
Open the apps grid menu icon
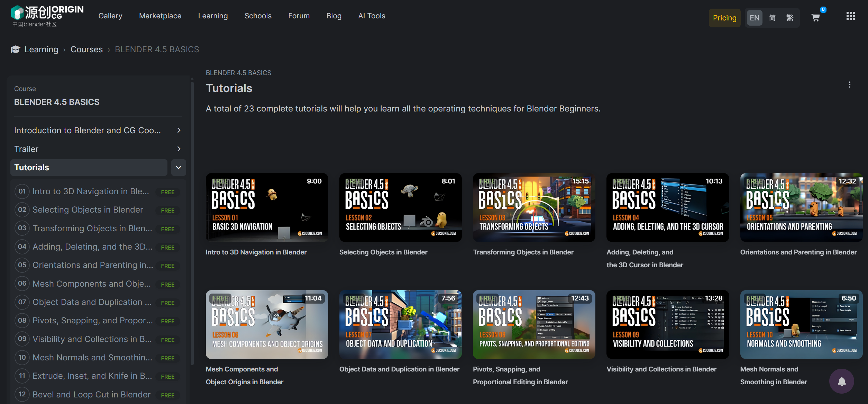(850, 16)
